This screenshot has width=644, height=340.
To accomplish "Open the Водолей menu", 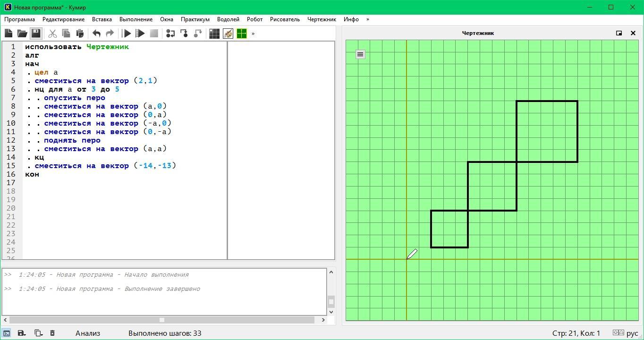I will point(228,19).
